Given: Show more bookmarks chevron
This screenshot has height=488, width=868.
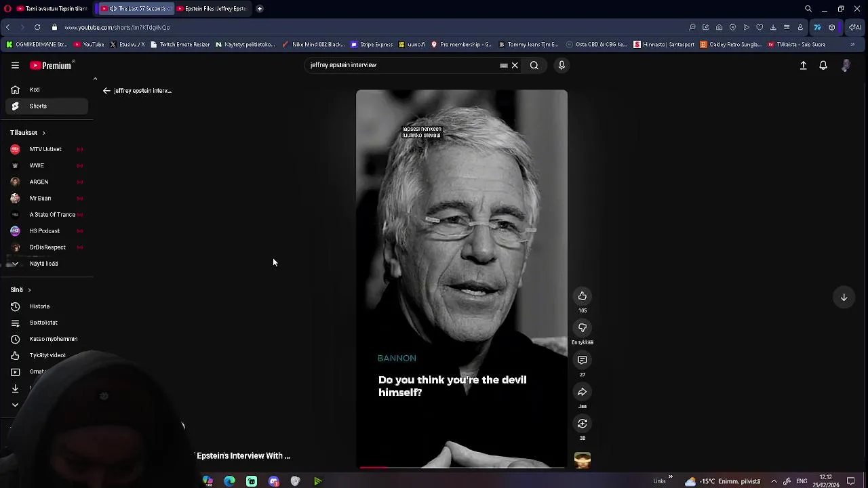Looking at the screenshot, I should point(852,45).
